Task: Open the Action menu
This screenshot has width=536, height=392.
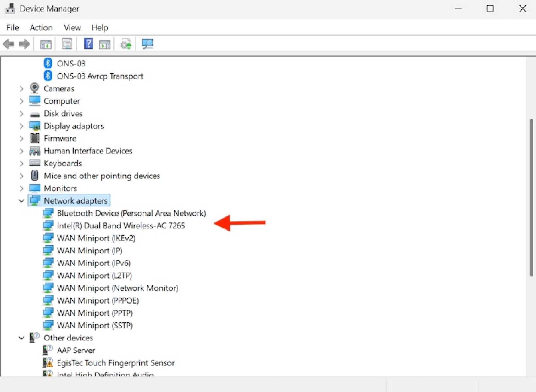Action: pyautogui.click(x=41, y=27)
